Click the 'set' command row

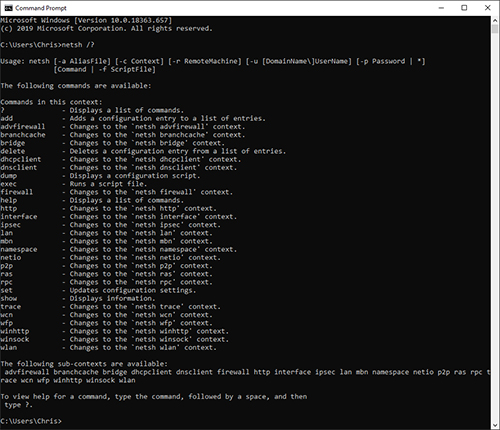98,290
